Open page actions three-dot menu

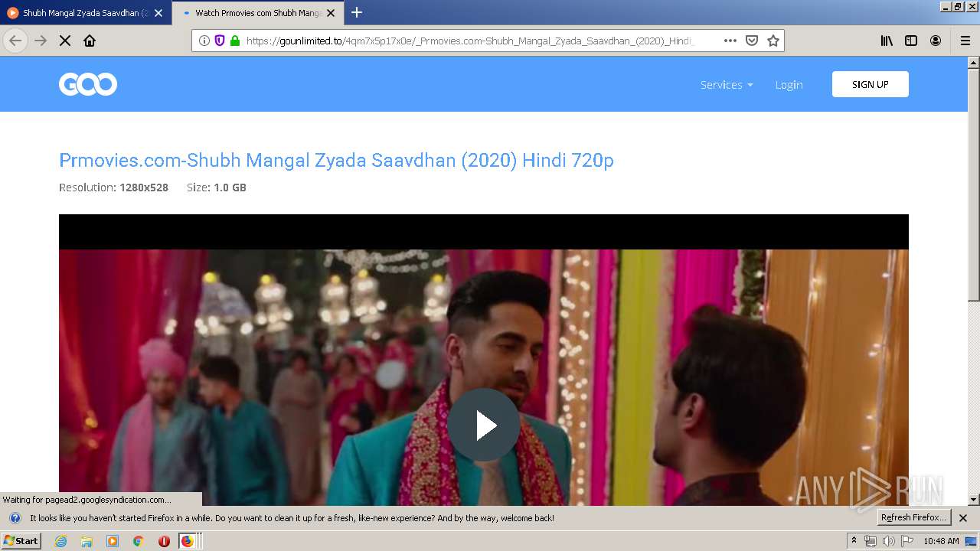click(730, 41)
